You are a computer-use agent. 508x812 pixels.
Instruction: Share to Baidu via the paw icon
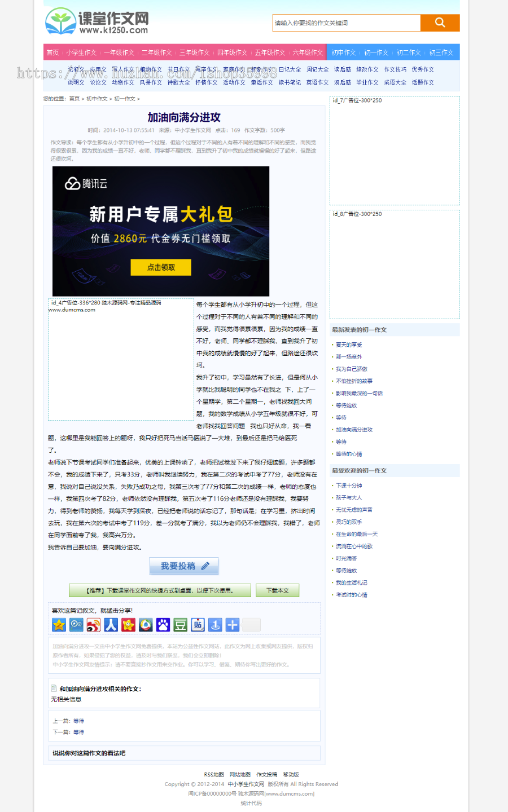tap(163, 625)
